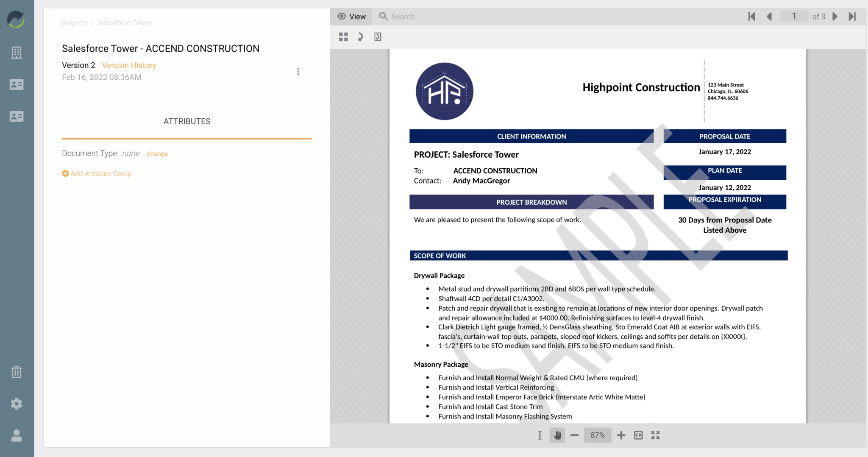Image resolution: width=868 pixels, height=457 pixels.
Task: Open the buildings section from the sidebar
Action: [x=17, y=53]
